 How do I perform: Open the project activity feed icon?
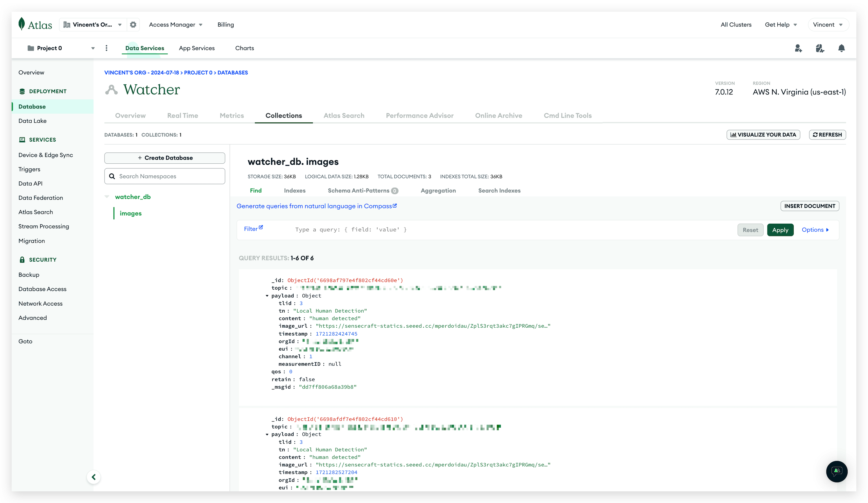820,48
